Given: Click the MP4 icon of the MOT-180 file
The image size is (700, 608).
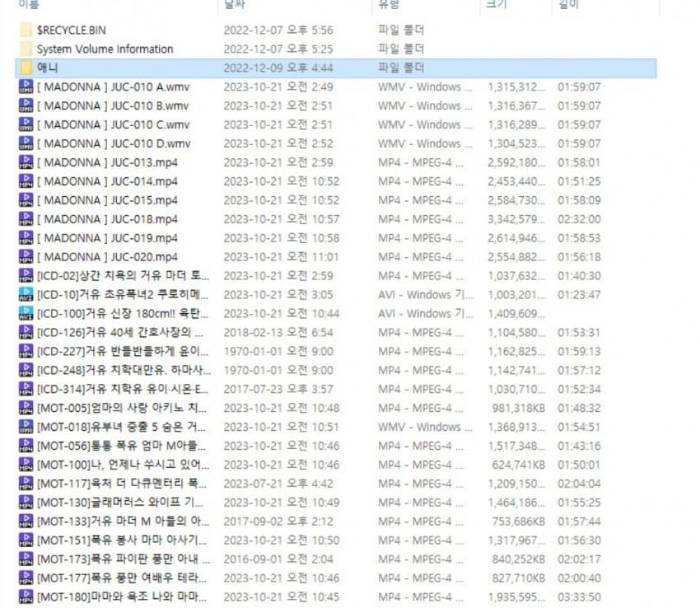Looking at the screenshot, I should coord(26,597).
